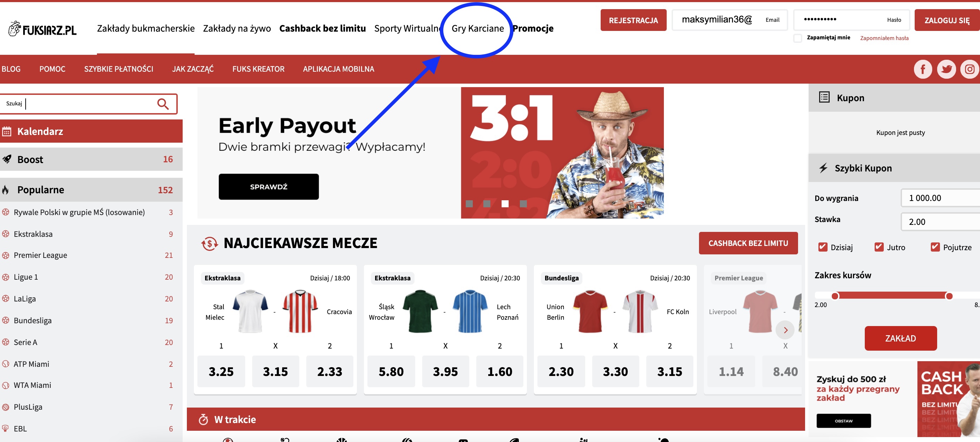Click the red odds range track

(x=892, y=295)
